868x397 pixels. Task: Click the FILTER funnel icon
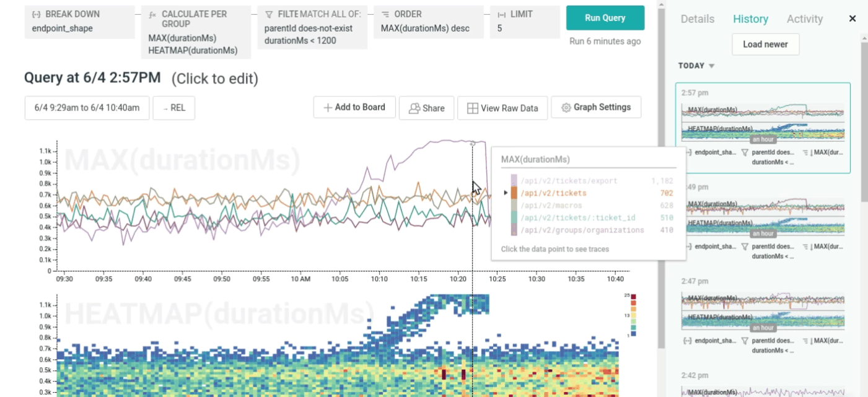269,14
